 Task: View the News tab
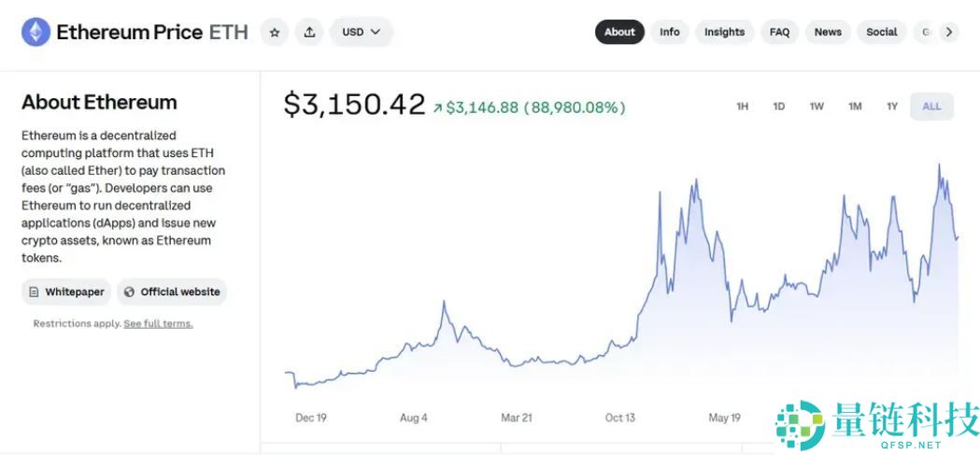(828, 32)
